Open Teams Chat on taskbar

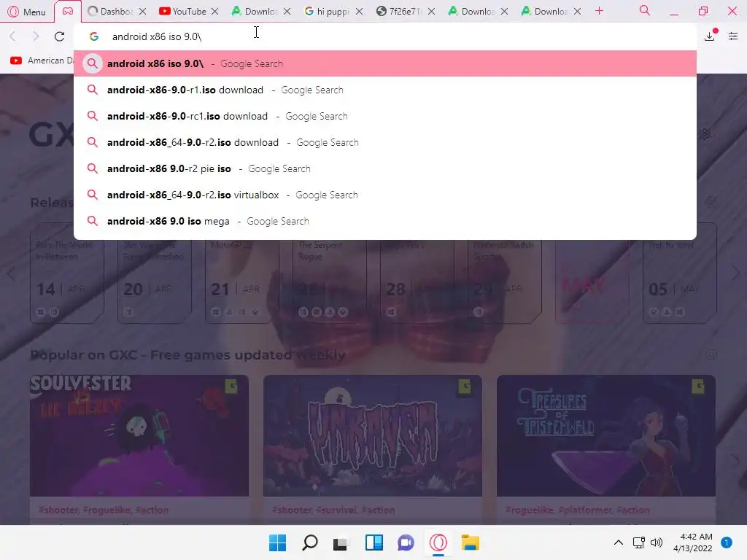coord(406,542)
